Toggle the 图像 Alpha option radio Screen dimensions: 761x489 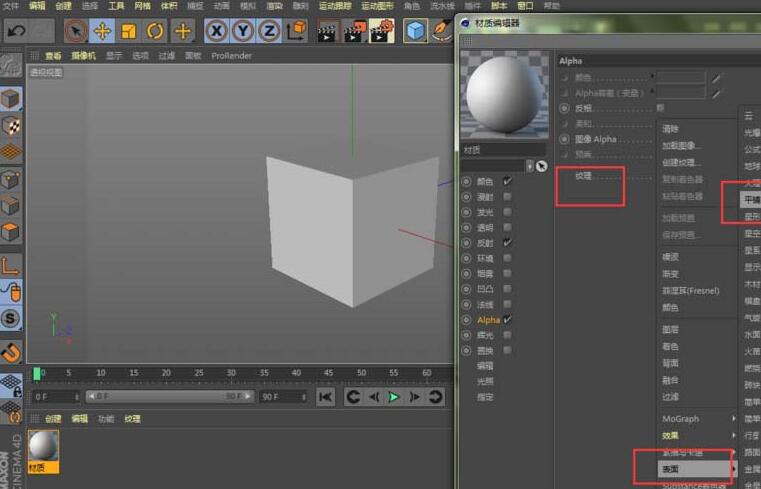(x=564, y=139)
